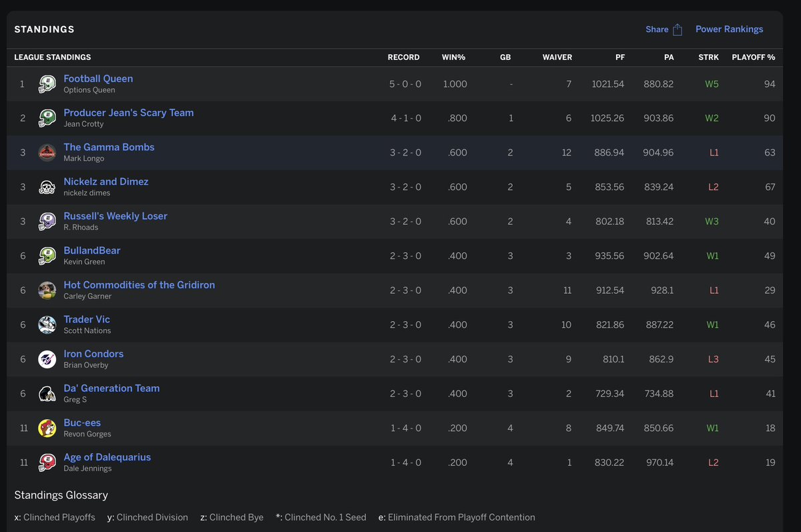Open BullandBear team page
The width and height of the screenshot is (801, 532).
tap(92, 250)
